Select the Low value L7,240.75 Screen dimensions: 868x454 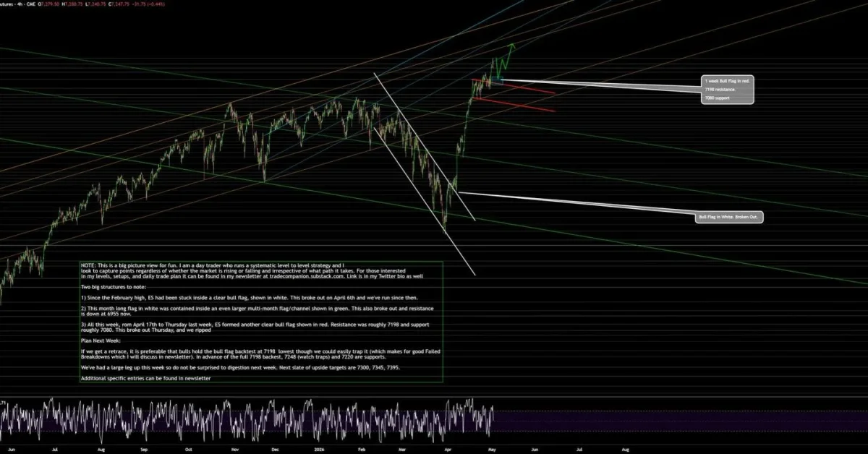(94, 4)
